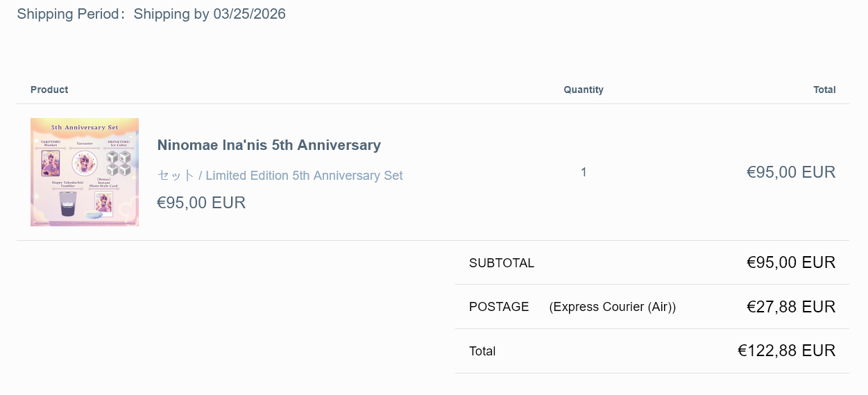Image resolution: width=868 pixels, height=395 pixels.
Task: Click the Ninomae Ina'nis 5th Anniversary title
Action: (269, 145)
